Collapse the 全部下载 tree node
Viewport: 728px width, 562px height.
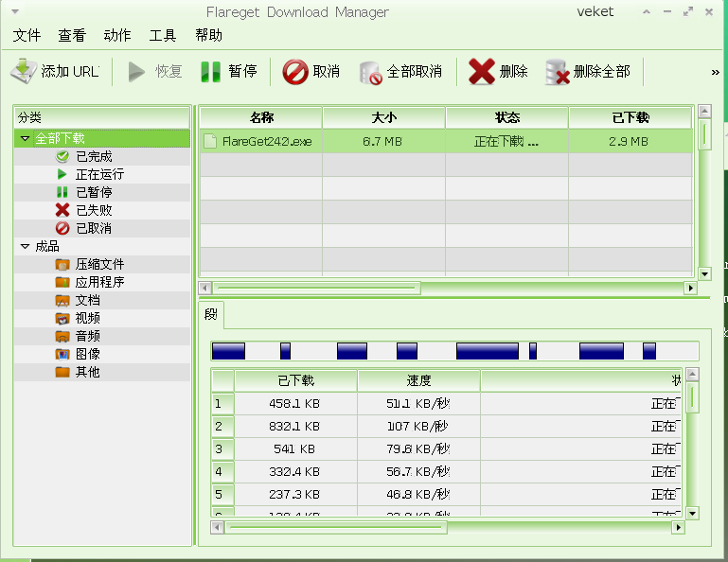click(25, 138)
